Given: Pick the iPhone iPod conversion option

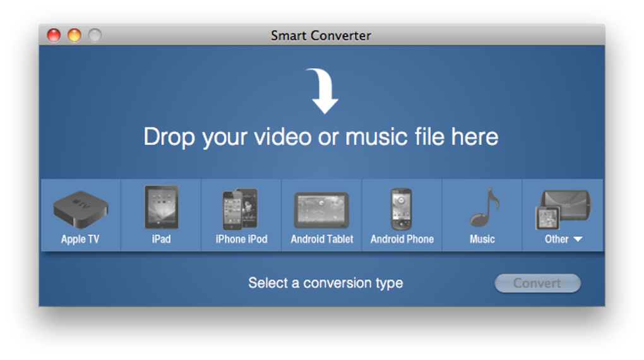Looking at the screenshot, I should click(241, 215).
